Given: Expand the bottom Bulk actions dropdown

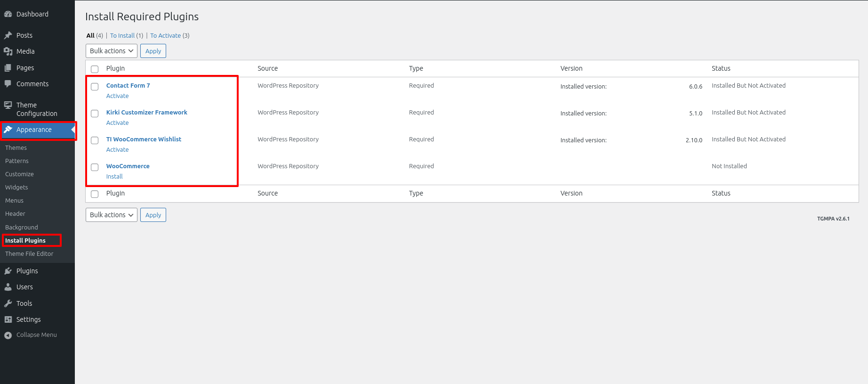Looking at the screenshot, I should [x=112, y=215].
